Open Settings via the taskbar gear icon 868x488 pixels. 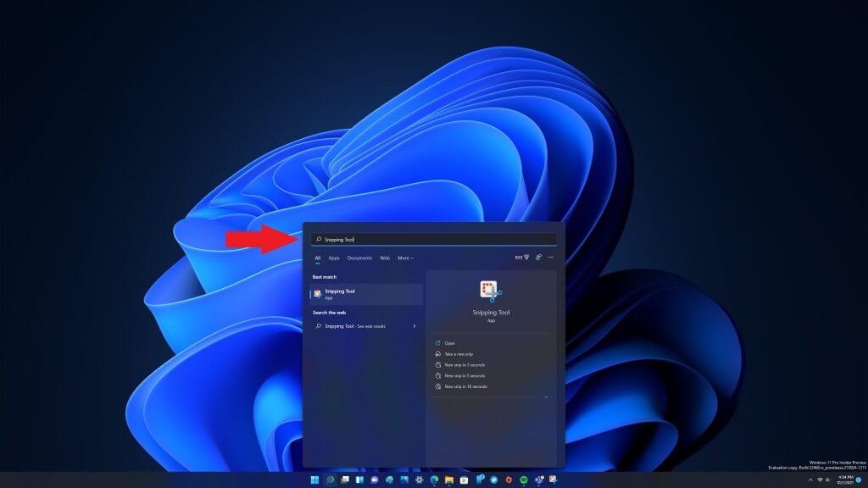pyautogui.click(x=419, y=480)
